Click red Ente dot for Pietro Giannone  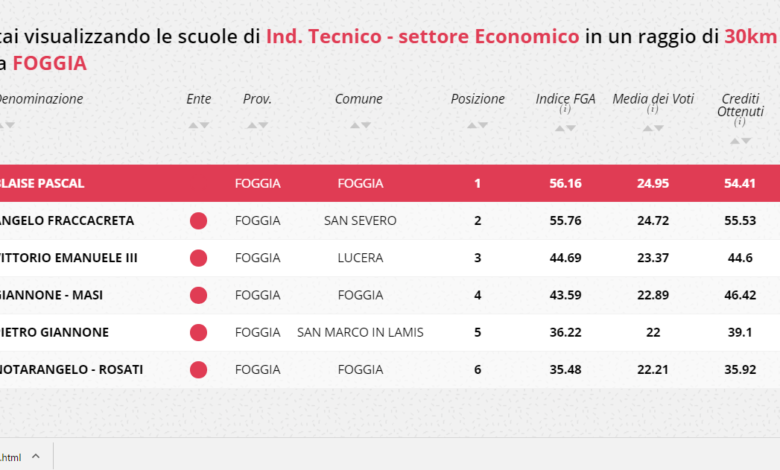coord(198,333)
